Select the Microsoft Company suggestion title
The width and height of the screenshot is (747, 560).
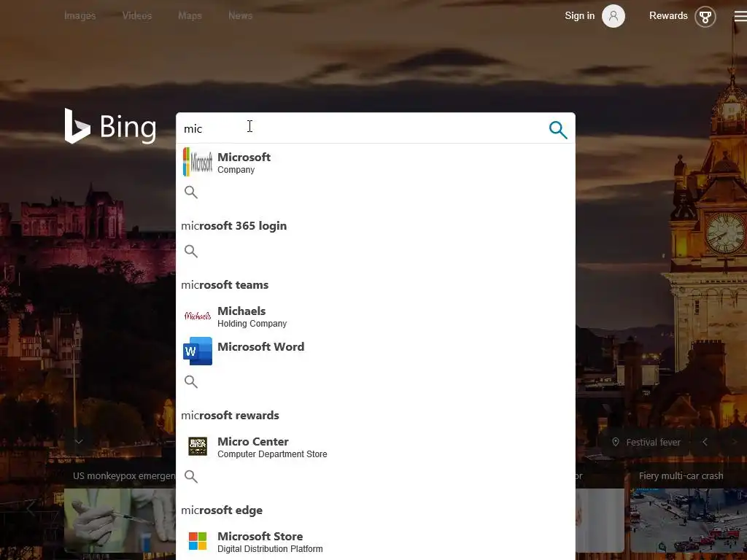click(244, 157)
